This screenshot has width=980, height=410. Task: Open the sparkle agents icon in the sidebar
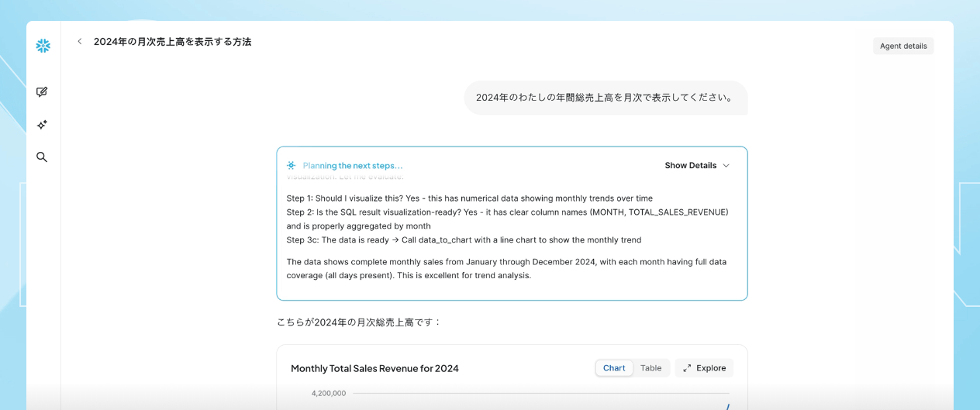coord(42,125)
